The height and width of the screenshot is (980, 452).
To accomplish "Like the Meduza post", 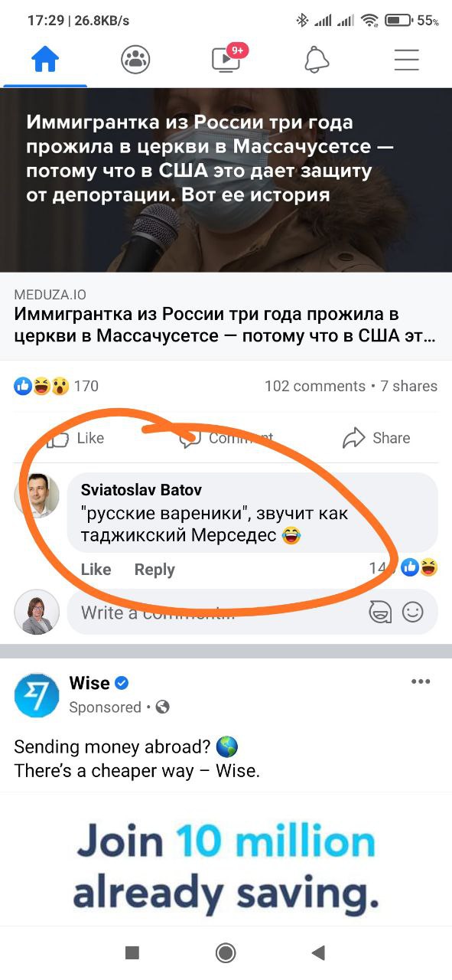I will click(76, 438).
